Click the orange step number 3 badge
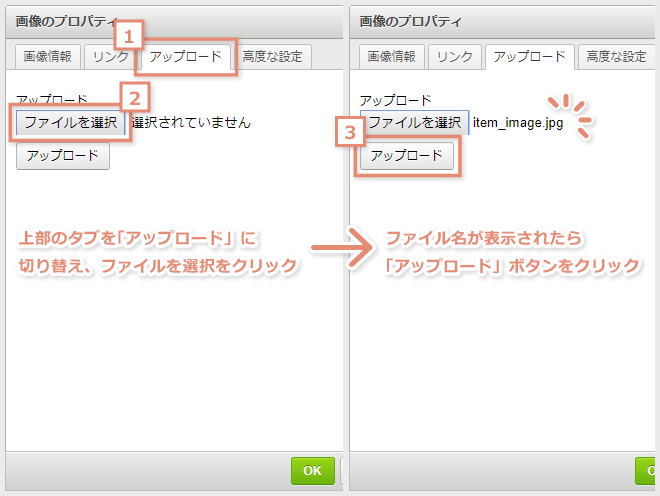Viewport: 660px width, 496px height. [x=349, y=133]
